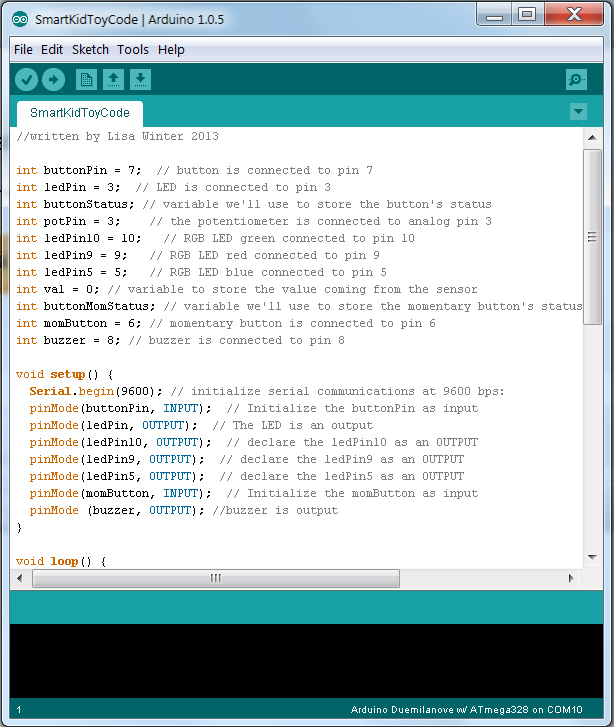
Task: Click the board info "Arduino Duemilanove w/ ATmega328 on COM10"
Action: point(466,709)
